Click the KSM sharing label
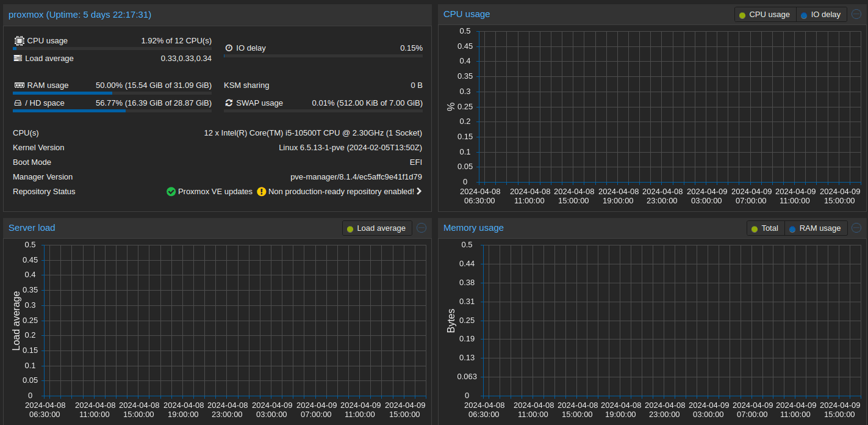868x425 pixels. pyautogui.click(x=246, y=85)
